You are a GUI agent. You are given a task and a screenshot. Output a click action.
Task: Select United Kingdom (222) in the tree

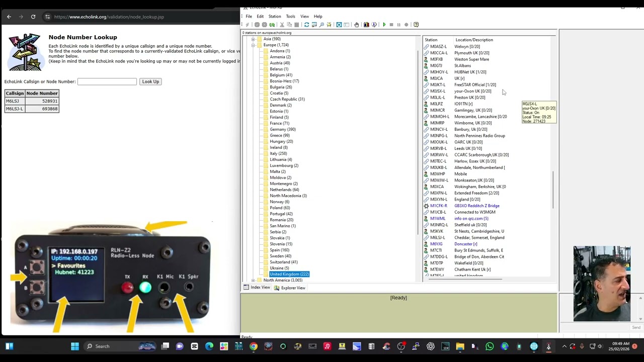click(x=289, y=274)
